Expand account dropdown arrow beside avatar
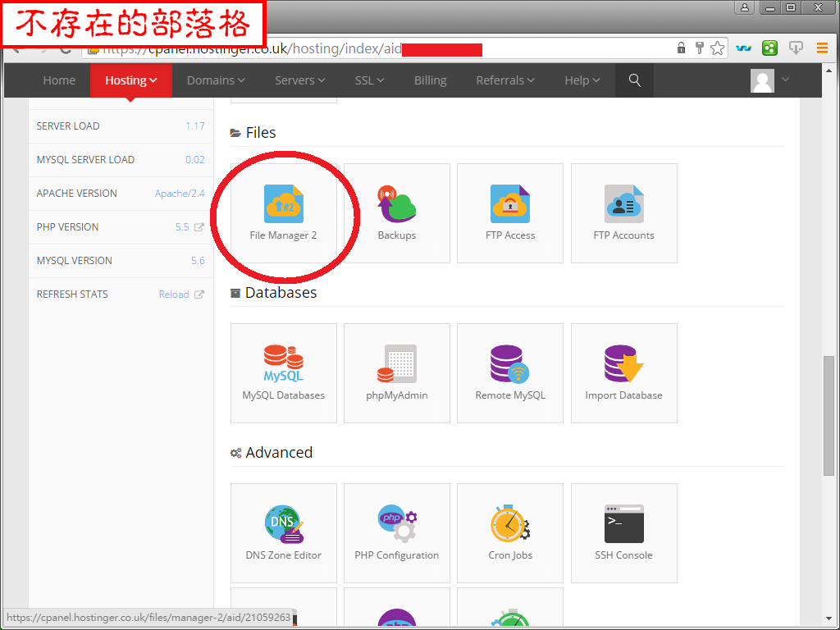This screenshot has width=840, height=630. pos(785,80)
